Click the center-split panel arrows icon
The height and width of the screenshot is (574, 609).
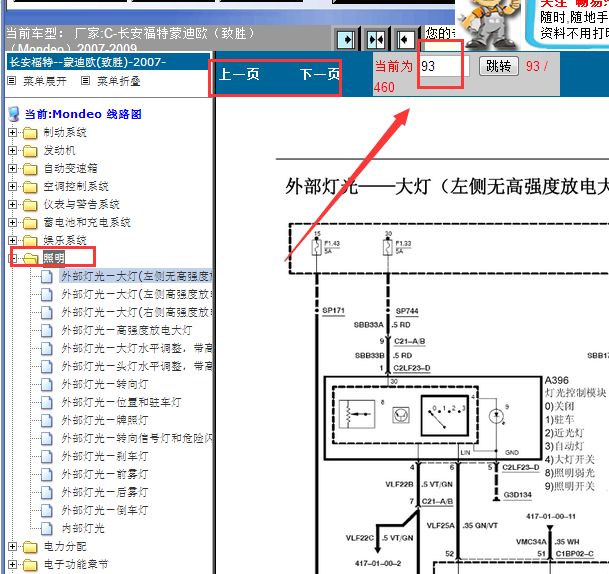tap(376, 39)
